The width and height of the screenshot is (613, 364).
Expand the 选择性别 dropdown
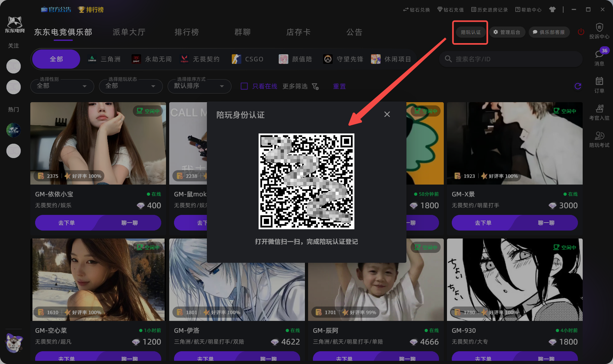(x=62, y=86)
